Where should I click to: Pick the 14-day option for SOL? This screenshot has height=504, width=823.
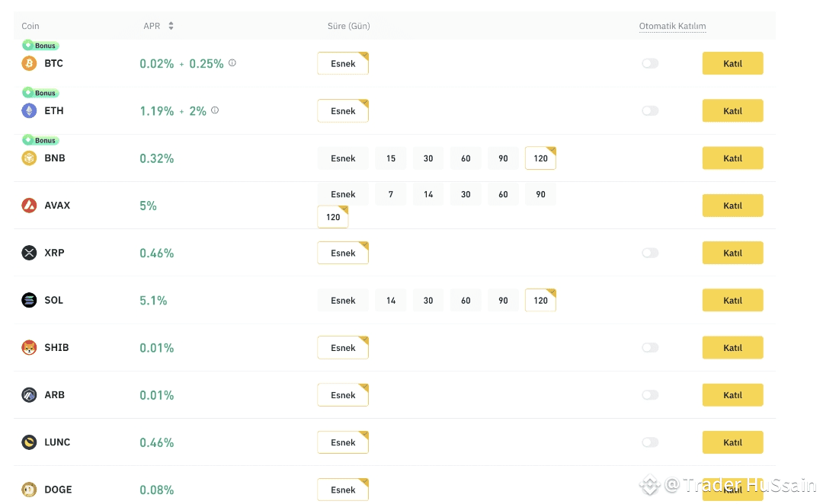click(x=391, y=300)
